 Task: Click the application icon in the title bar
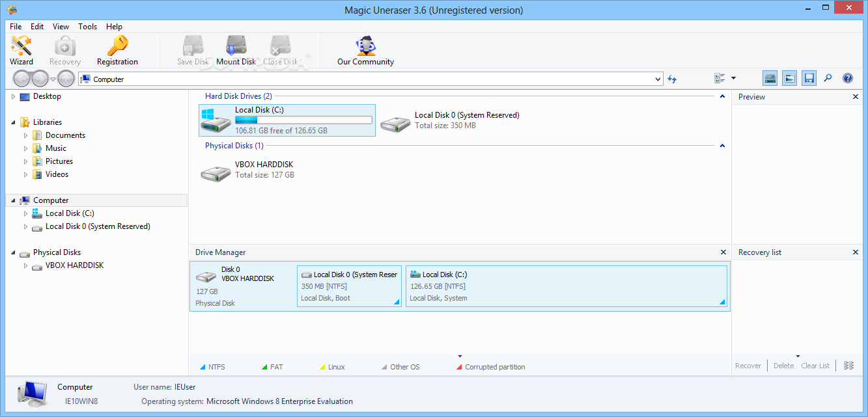tap(11, 10)
